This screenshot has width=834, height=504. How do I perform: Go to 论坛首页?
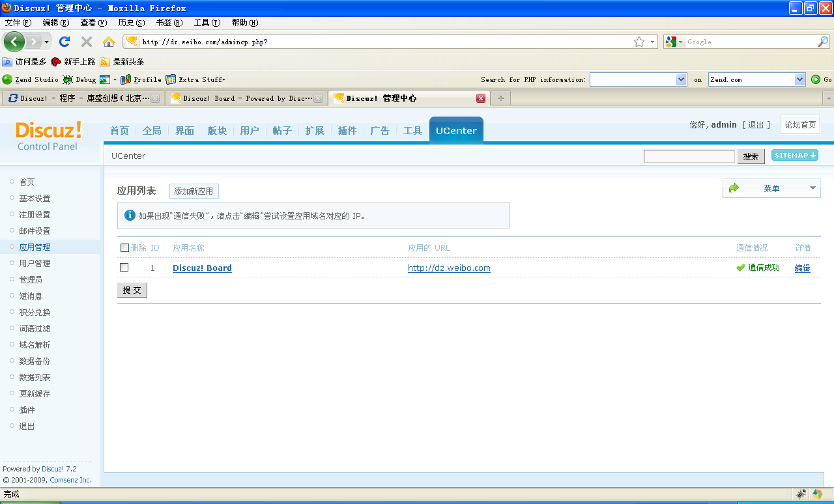pos(800,124)
